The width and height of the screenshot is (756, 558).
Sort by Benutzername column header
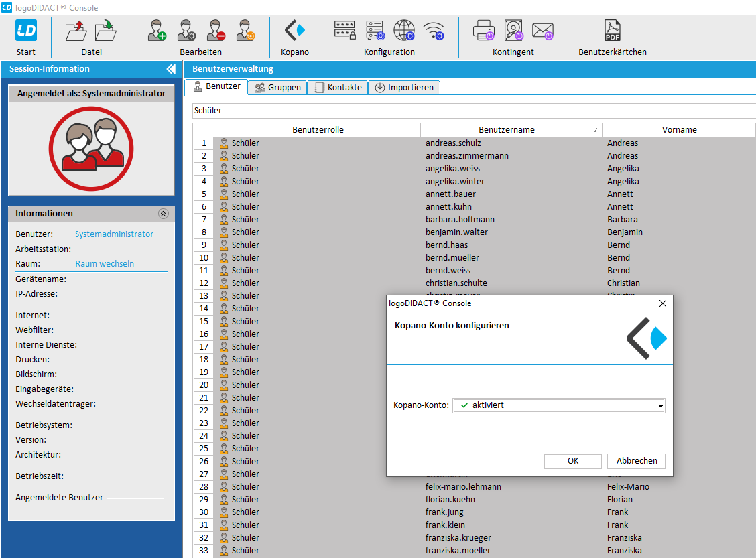pos(511,130)
